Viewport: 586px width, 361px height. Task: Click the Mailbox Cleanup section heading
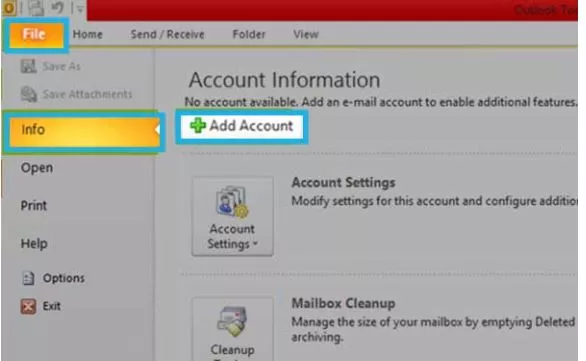(x=343, y=303)
